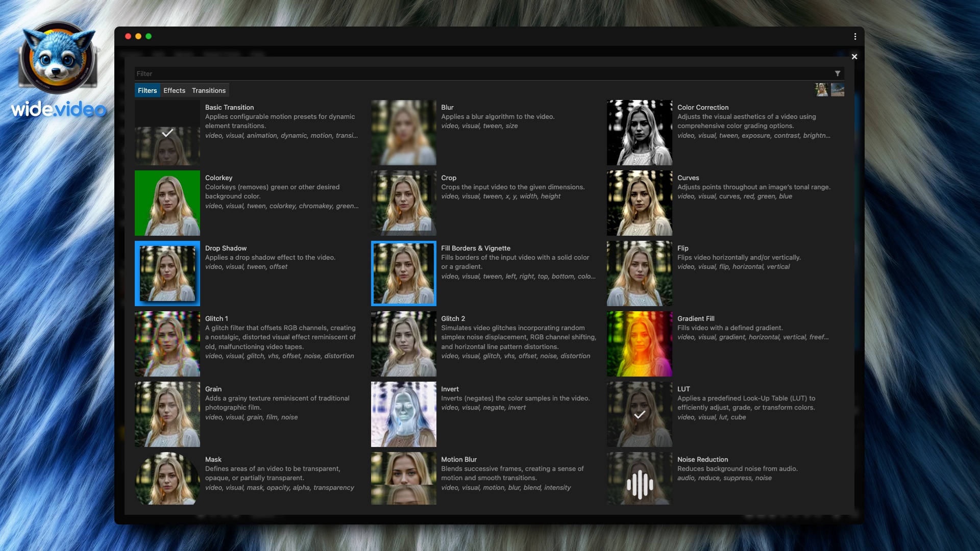Screen dimensions: 980x551
Task: Toggle the Basic Transition checkmark thumbnail
Action: [x=167, y=133]
